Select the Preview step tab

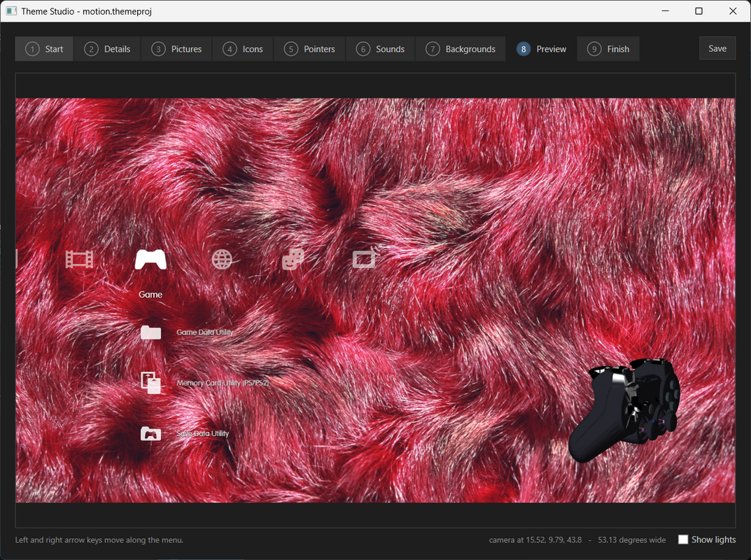[541, 49]
